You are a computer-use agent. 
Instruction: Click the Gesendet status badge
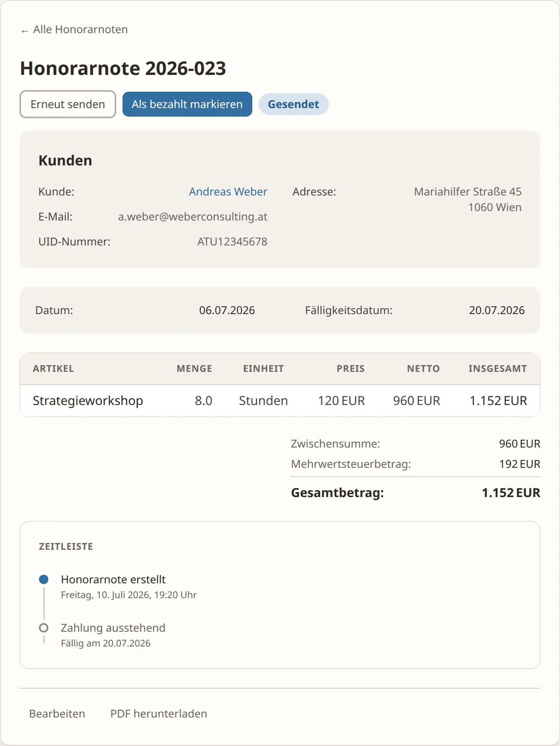[x=293, y=104]
